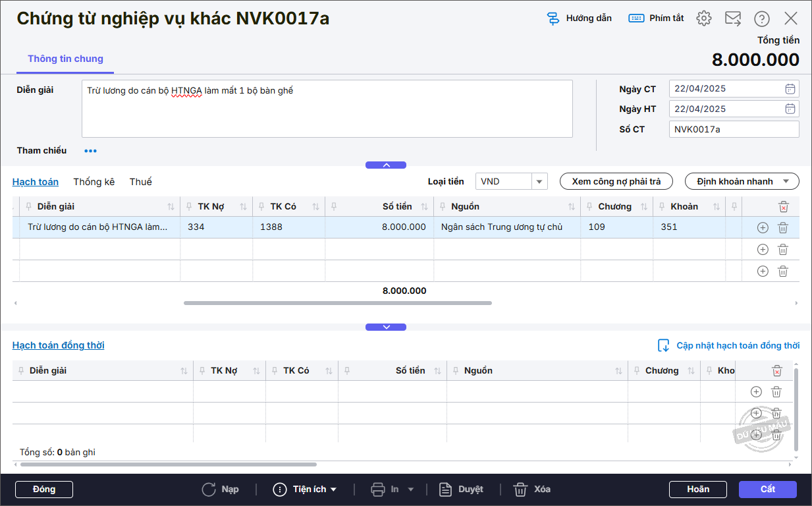Add a row after first Hạch toán line
This screenshot has width=812, height=506.
[763, 228]
